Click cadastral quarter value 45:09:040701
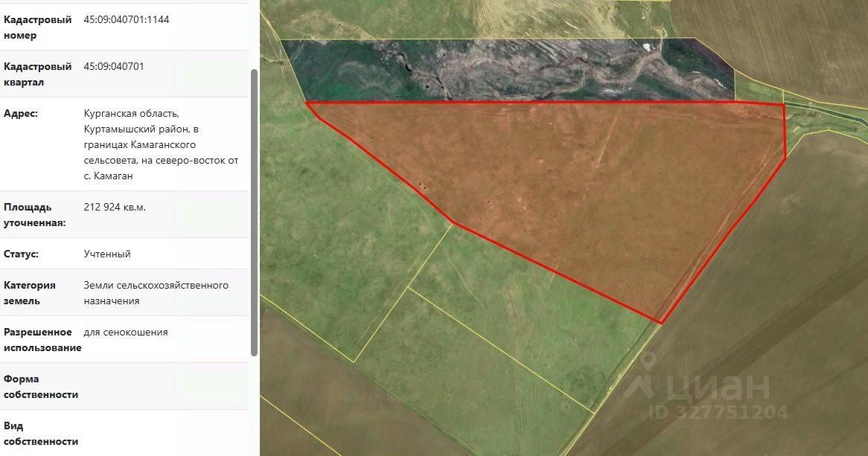 (113, 66)
